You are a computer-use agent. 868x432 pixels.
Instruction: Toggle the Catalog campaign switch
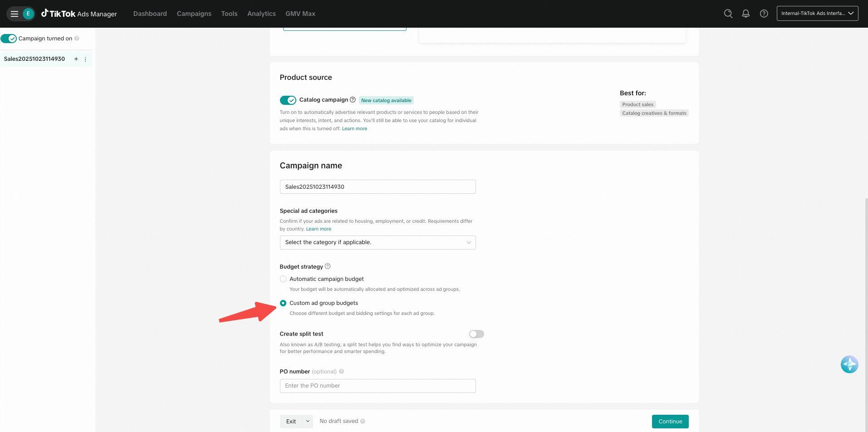click(288, 100)
